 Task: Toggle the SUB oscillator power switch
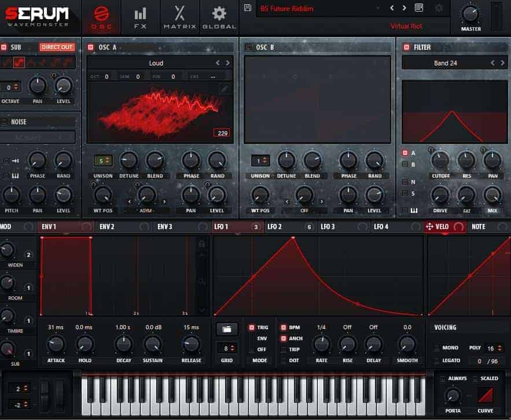pos(3,47)
